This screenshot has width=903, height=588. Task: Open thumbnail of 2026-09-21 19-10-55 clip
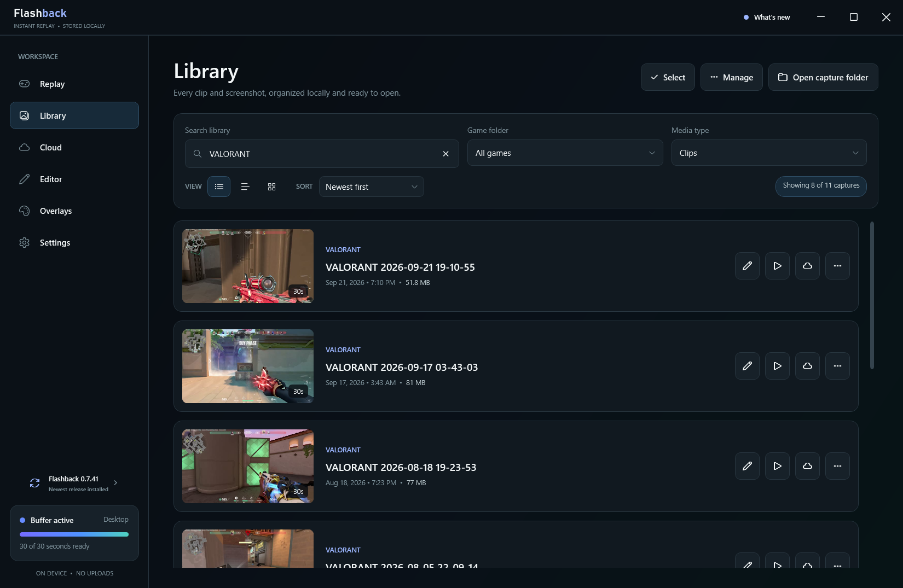coord(248,266)
